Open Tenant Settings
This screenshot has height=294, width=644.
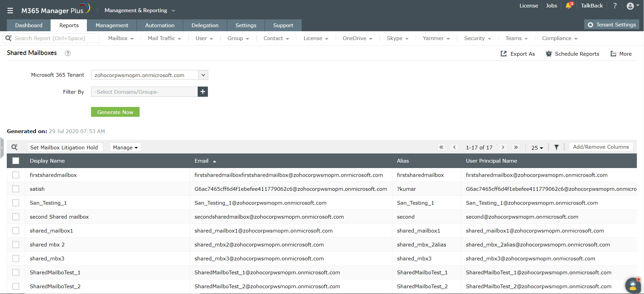coord(612,24)
